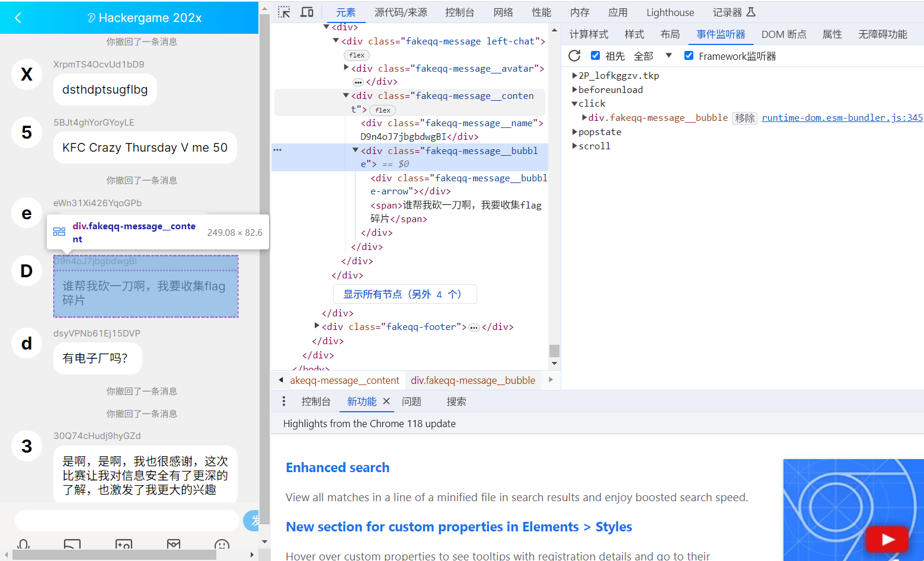Uncheck the Ancestors checkbox
The image size is (924, 561).
click(596, 56)
